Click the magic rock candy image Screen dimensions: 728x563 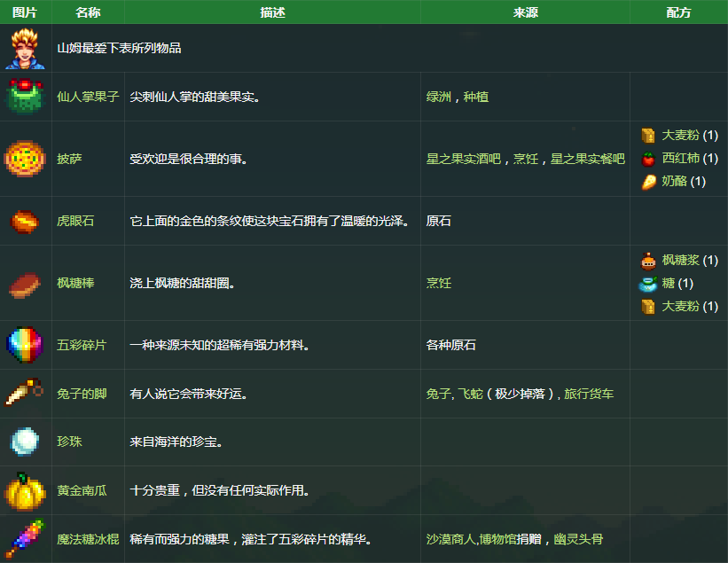tap(25, 539)
